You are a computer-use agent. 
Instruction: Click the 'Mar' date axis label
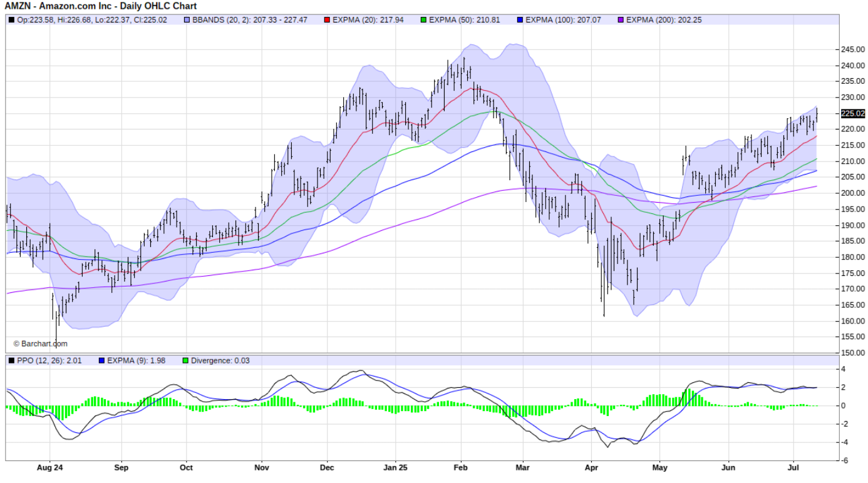coord(522,467)
